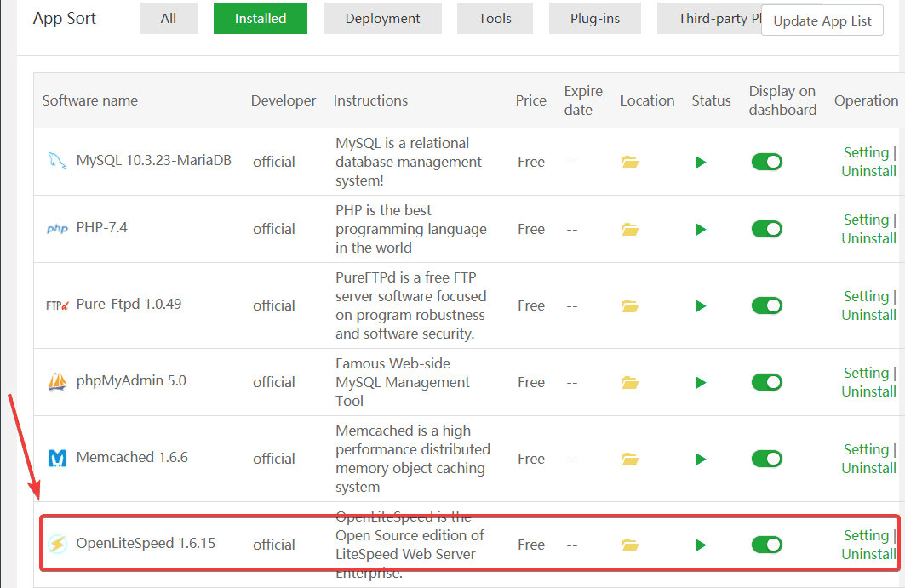Open the PHP-7.4 location folder icon
The image size is (905, 588).
point(630,229)
